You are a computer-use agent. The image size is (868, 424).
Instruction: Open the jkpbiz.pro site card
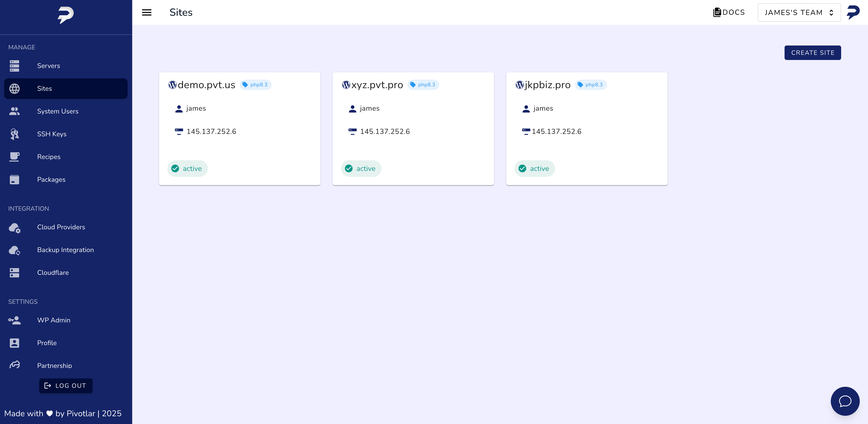click(x=586, y=128)
